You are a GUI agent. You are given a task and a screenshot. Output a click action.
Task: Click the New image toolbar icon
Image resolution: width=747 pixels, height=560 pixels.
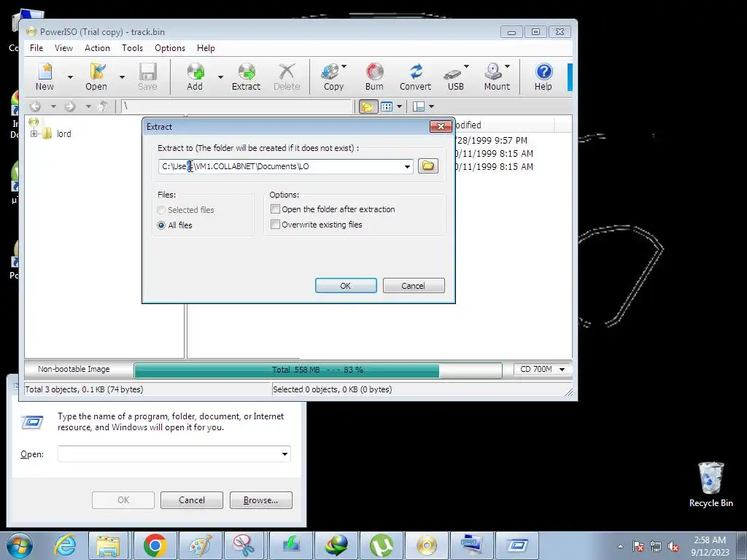tap(44, 77)
